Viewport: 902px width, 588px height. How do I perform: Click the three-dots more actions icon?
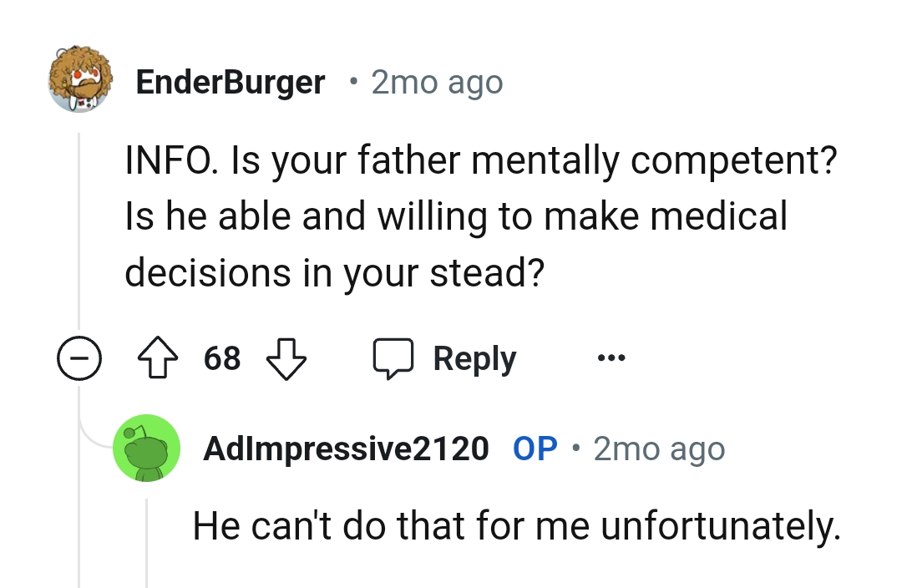[612, 357]
